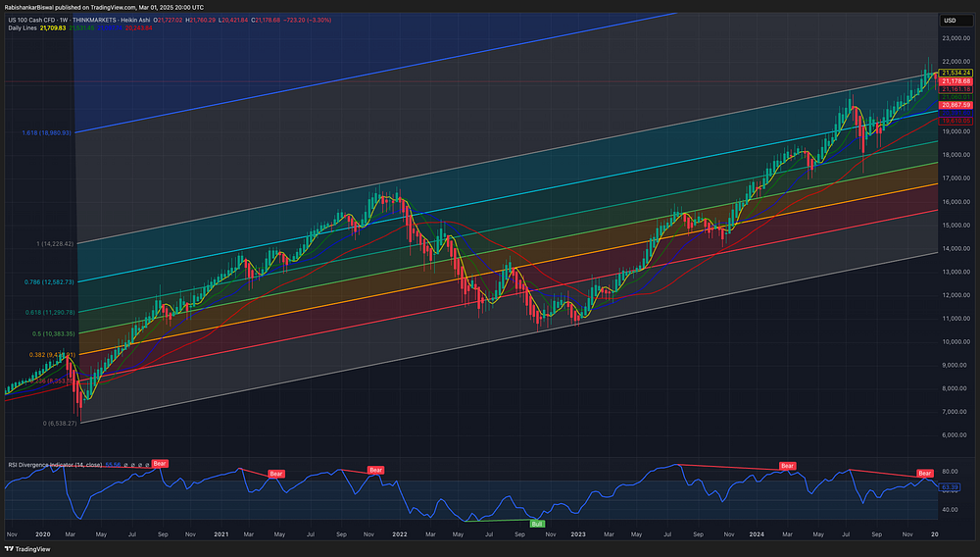
Task: Click the 2024 label on time axis
Action: (757, 534)
